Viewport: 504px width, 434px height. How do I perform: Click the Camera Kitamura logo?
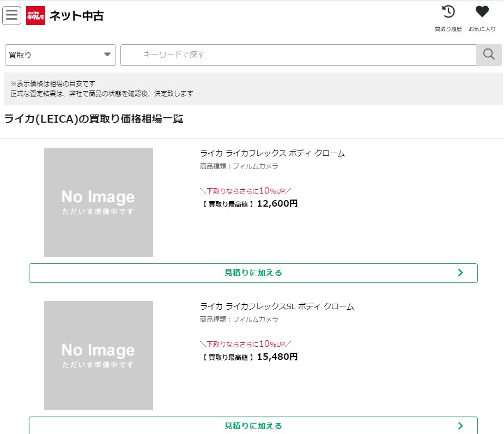[x=35, y=15]
